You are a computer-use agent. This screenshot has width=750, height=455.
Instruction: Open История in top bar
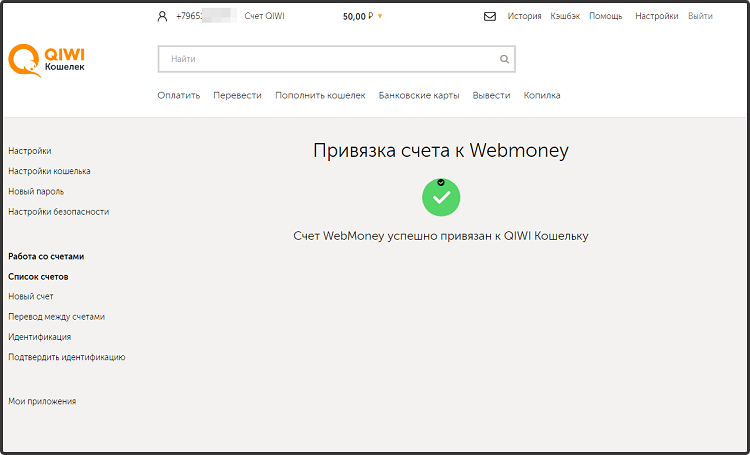pyautogui.click(x=524, y=16)
